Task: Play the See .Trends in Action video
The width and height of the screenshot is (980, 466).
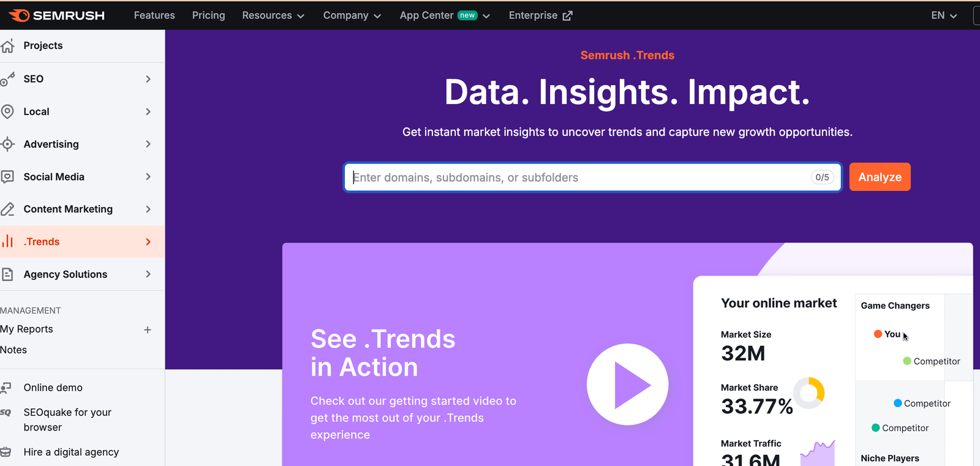Action: [x=628, y=385]
